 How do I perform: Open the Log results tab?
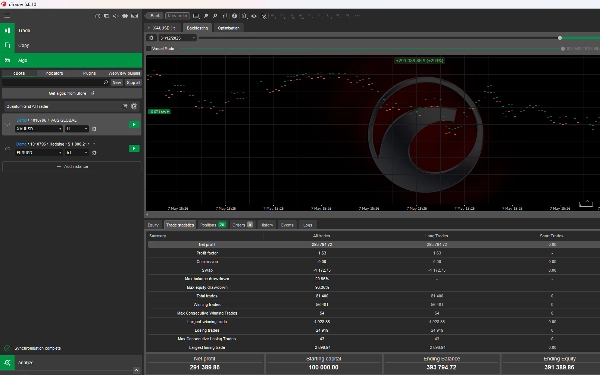click(x=308, y=225)
